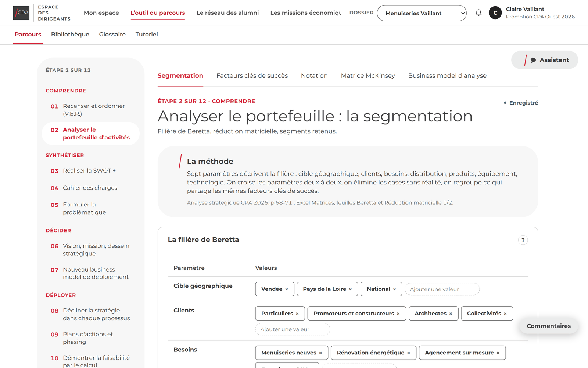Click the Cible géographique add value field
The width and height of the screenshot is (588, 368).
pyautogui.click(x=442, y=289)
